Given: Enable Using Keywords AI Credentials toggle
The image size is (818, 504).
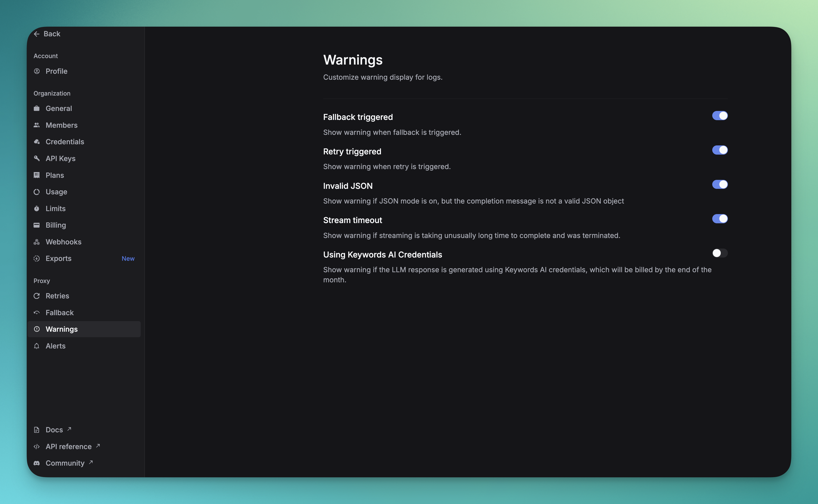Looking at the screenshot, I should (x=720, y=253).
